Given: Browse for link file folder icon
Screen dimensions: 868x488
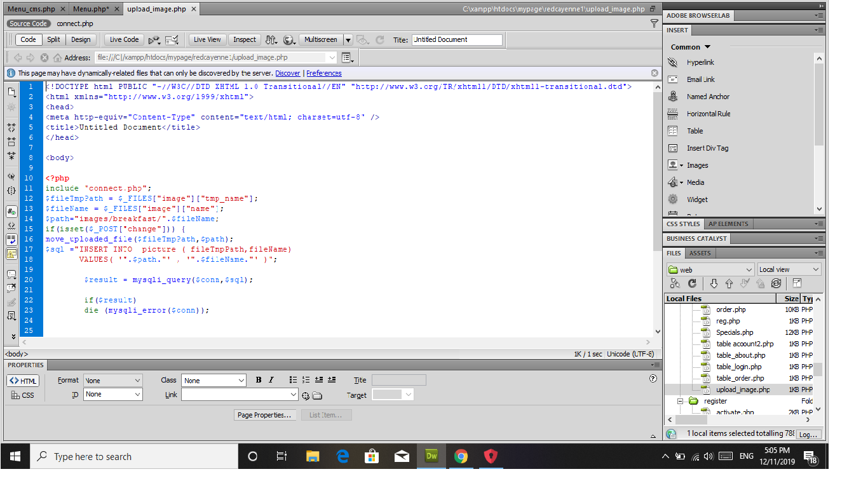Looking at the screenshot, I should (317, 395).
